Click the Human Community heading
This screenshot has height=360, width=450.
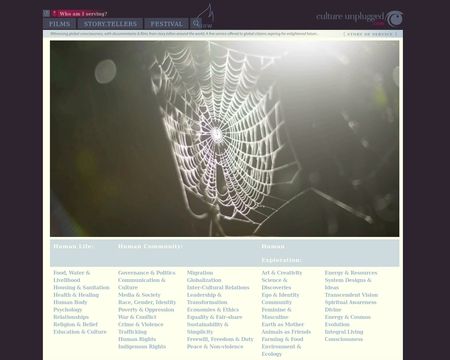[150, 246]
